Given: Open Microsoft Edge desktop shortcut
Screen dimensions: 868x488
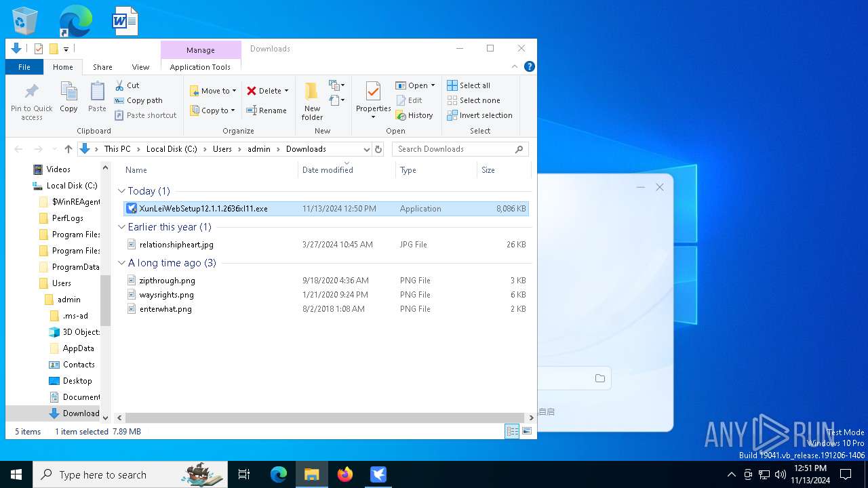Looking at the screenshot, I should (75, 21).
